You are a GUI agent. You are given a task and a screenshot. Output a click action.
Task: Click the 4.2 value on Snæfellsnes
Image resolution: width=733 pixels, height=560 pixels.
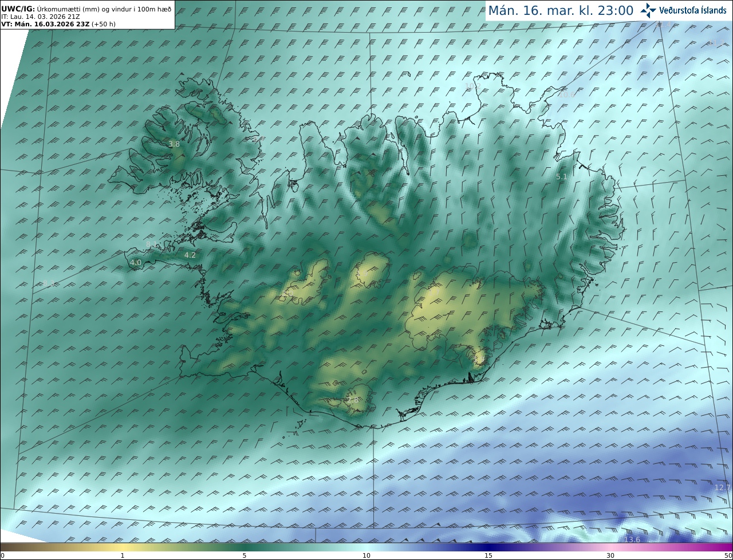(x=190, y=255)
